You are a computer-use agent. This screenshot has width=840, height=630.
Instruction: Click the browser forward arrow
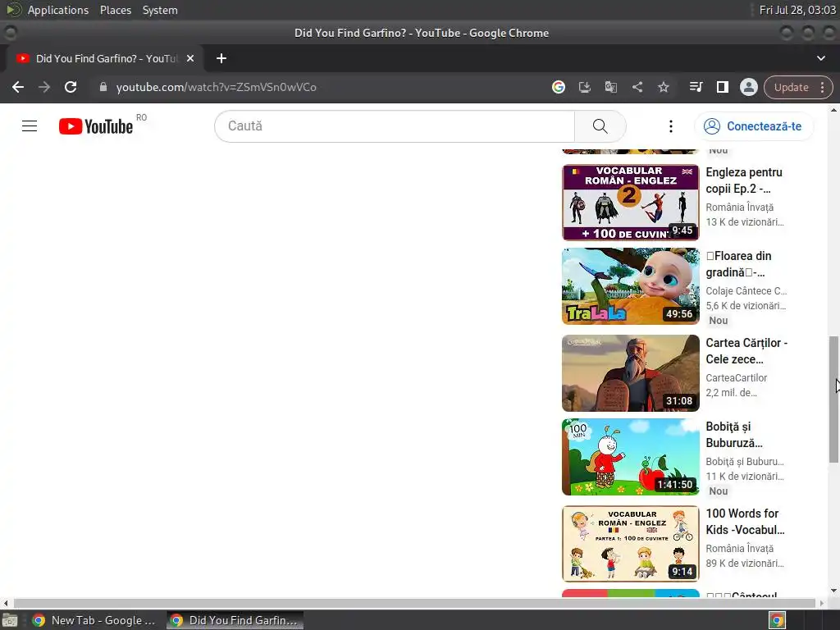[44, 87]
